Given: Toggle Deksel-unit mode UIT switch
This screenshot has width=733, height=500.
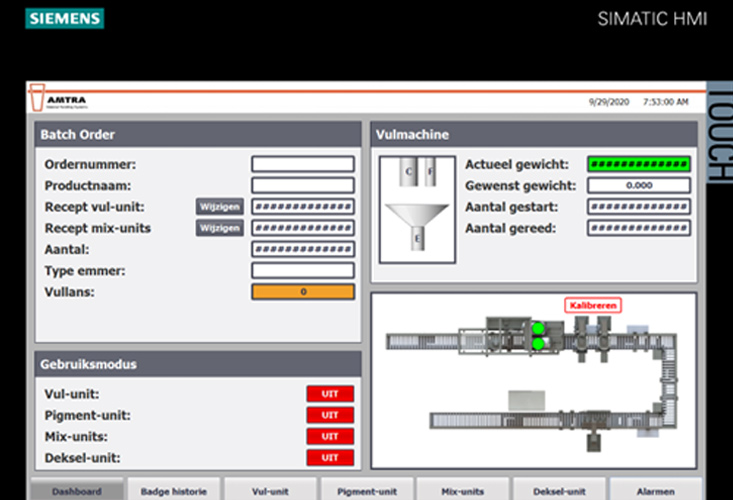Looking at the screenshot, I should tap(330, 457).
